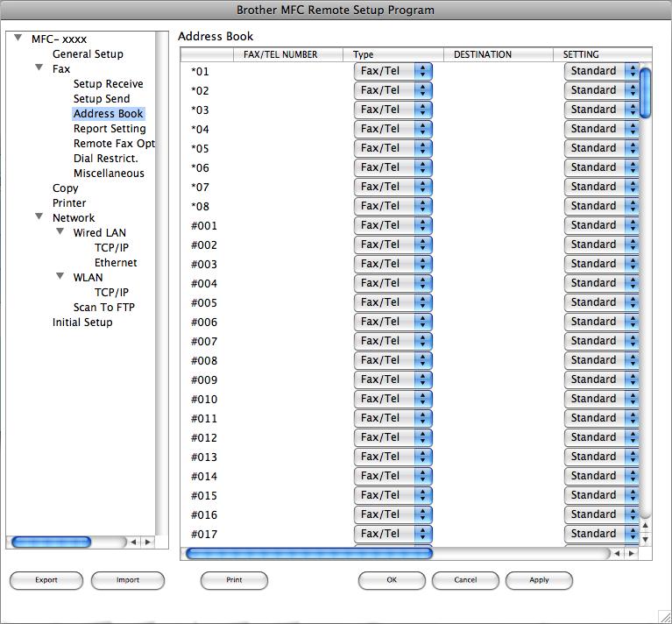Viewport: 672px width, 624px height.
Task: Open Remote Fax Opt settings
Action: (114, 143)
